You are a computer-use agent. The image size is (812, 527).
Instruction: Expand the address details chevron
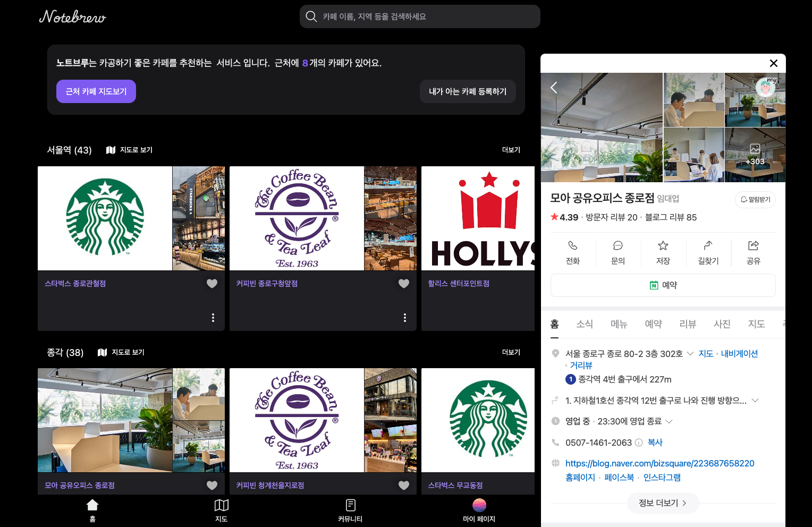click(690, 353)
